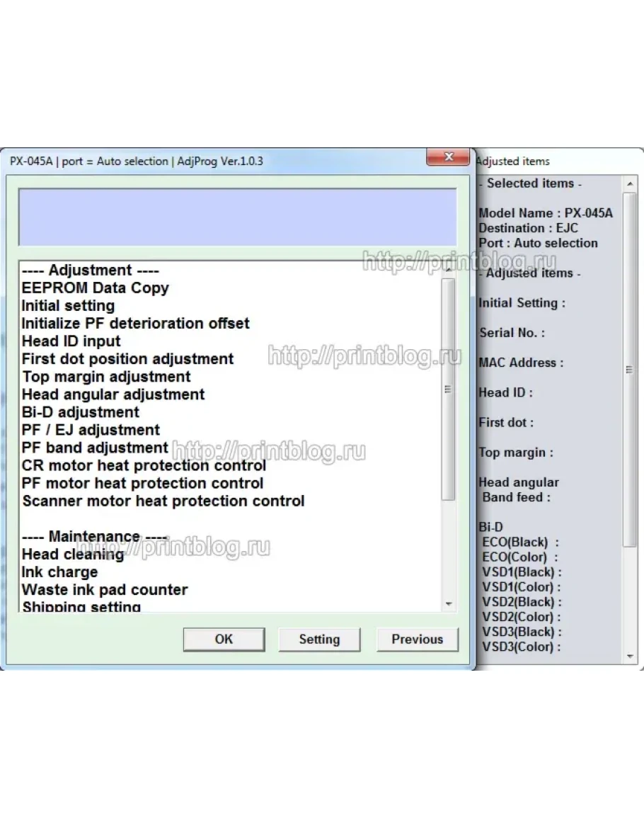Select EEPROM Data Copy item
Viewport: 644px width, 818px height.
point(96,288)
